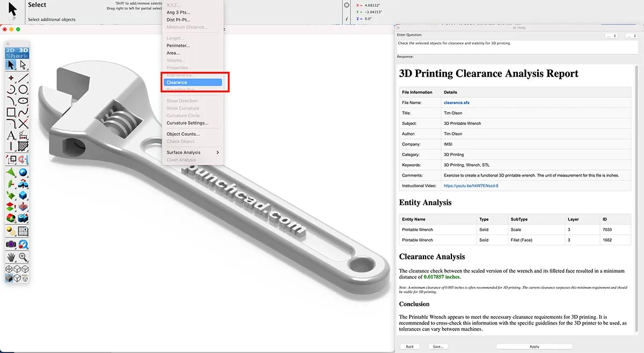Activate the Zoom magnifier tool

[23, 257]
